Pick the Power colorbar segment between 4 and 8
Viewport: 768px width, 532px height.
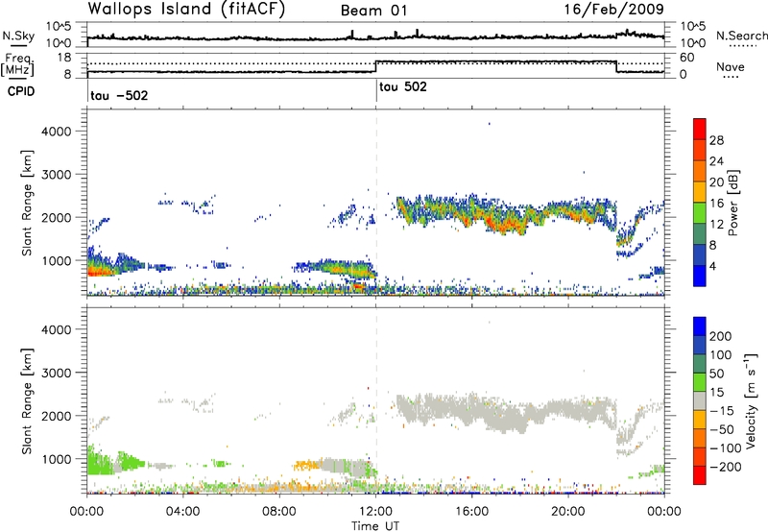coord(700,254)
